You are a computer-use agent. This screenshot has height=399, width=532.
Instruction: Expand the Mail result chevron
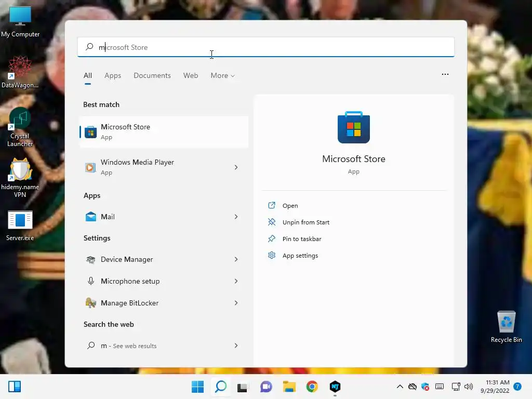pyautogui.click(x=236, y=217)
